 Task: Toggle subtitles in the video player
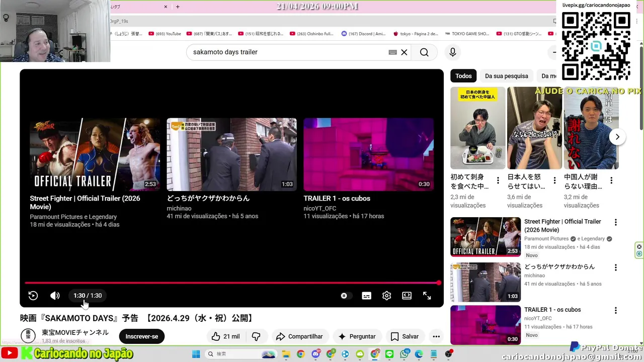coord(367,296)
